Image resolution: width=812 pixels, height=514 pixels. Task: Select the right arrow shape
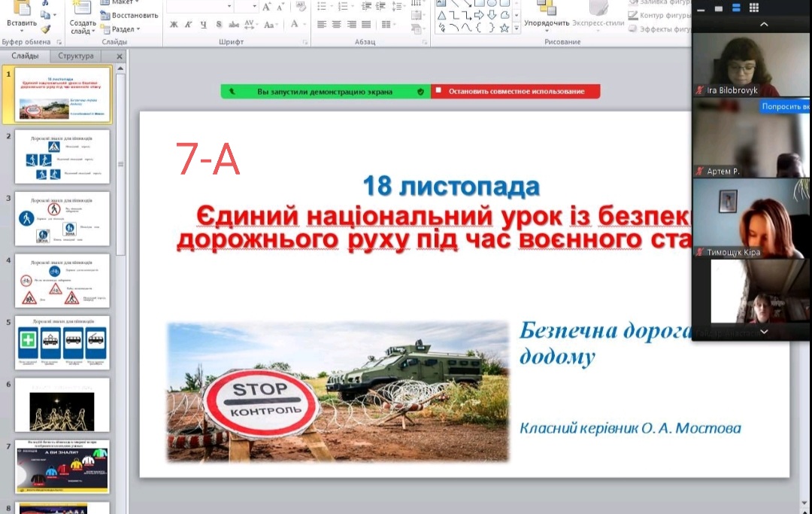[x=479, y=15]
